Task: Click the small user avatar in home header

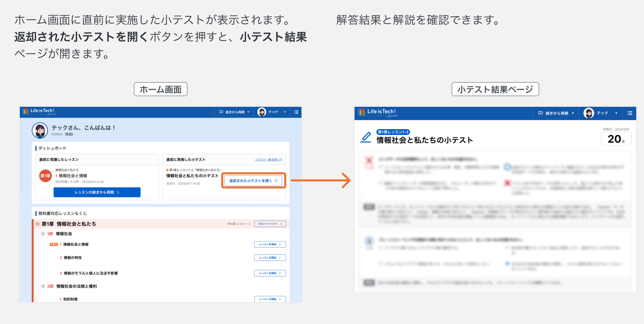Action: pyautogui.click(x=262, y=112)
